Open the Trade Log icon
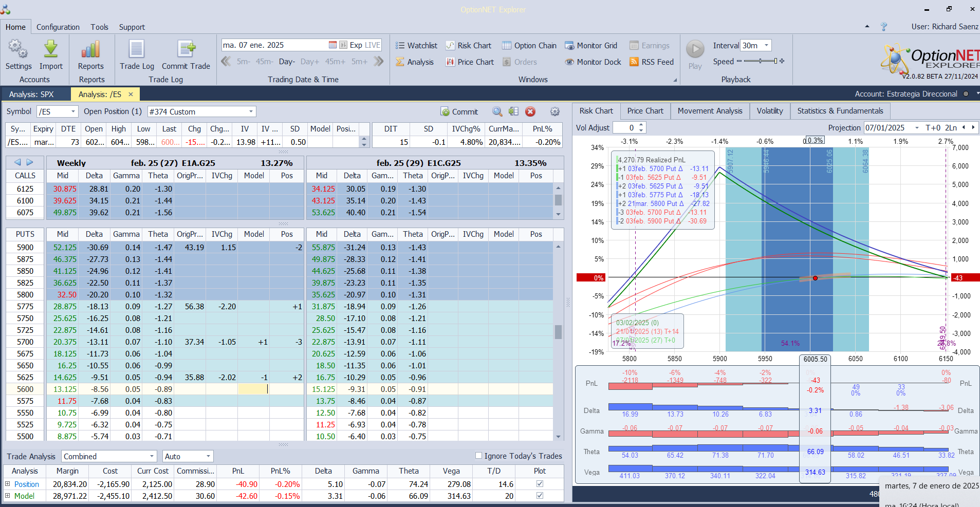The image size is (980, 507). tap(137, 50)
